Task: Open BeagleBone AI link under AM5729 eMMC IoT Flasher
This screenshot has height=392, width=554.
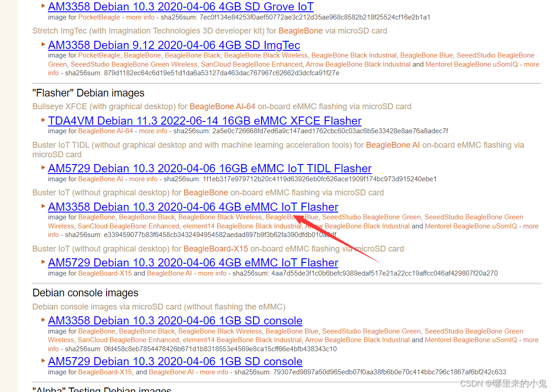Action: click(x=170, y=273)
